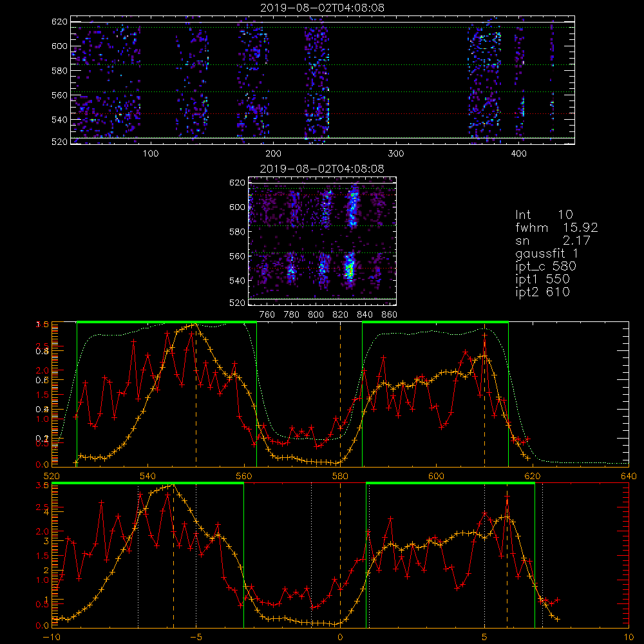Click x-axis label '100' under wide top image

(150, 154)
